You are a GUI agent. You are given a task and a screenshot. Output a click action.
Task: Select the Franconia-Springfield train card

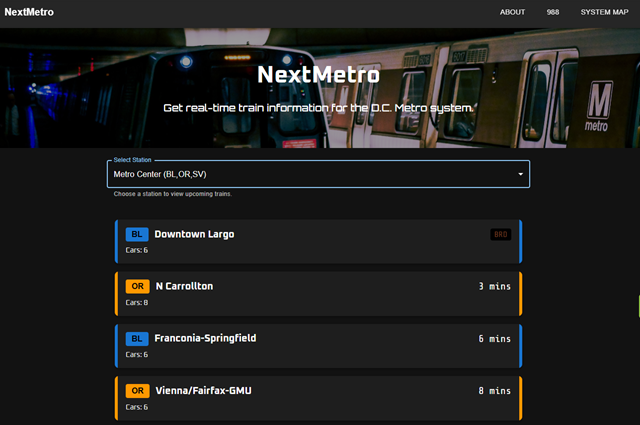tap(318, 346)
